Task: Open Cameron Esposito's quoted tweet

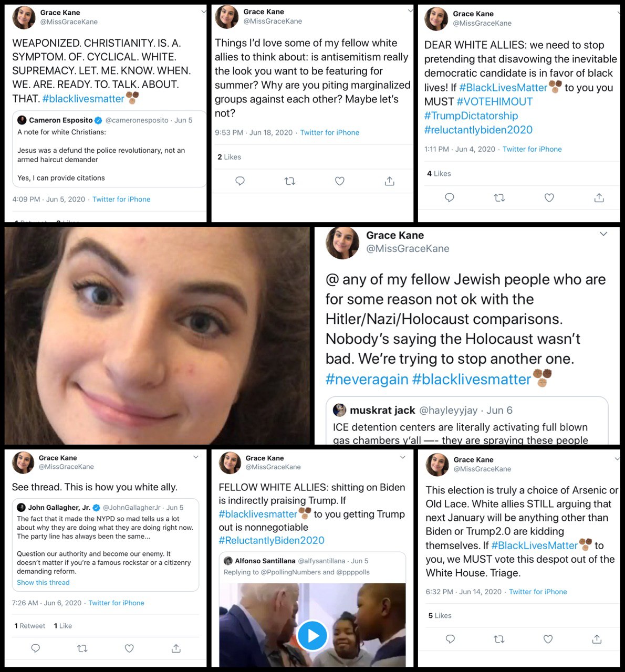Action: pos(109,149)
